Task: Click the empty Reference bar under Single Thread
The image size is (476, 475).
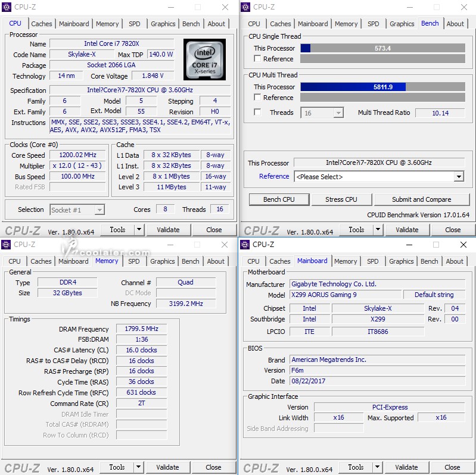Action: pyautogui.click(x=383, y=58)
